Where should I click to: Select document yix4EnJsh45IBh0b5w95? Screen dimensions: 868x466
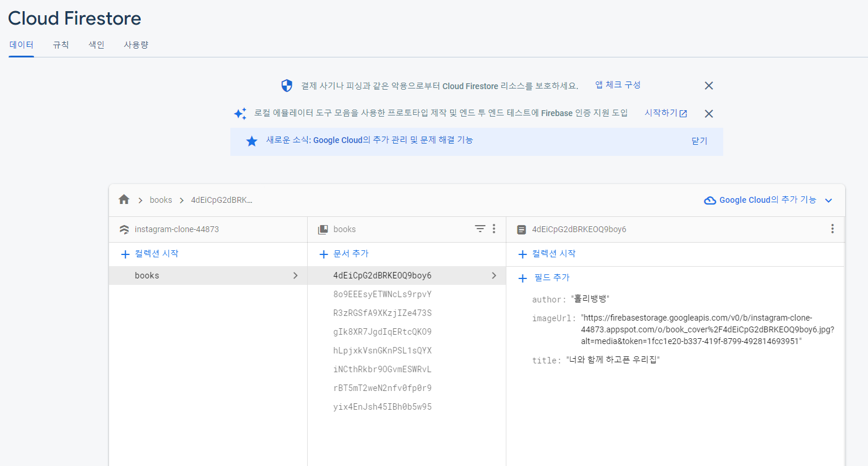pos(407,407)
